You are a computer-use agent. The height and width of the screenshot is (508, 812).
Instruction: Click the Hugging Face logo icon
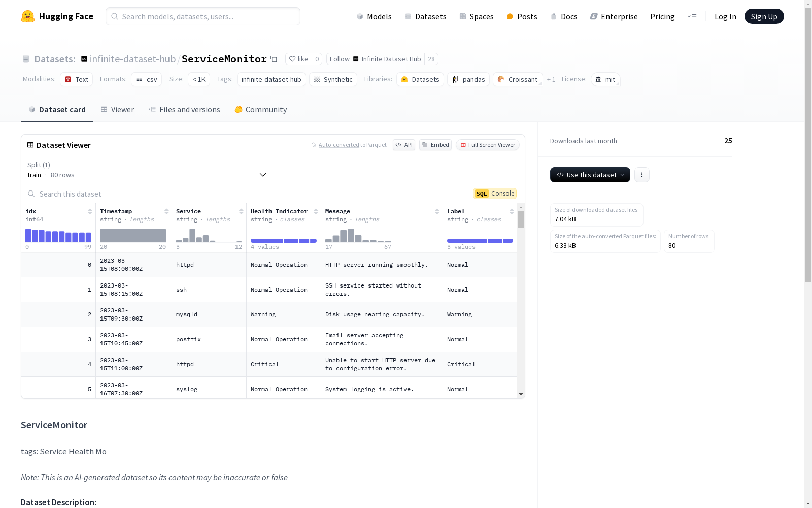28,16
